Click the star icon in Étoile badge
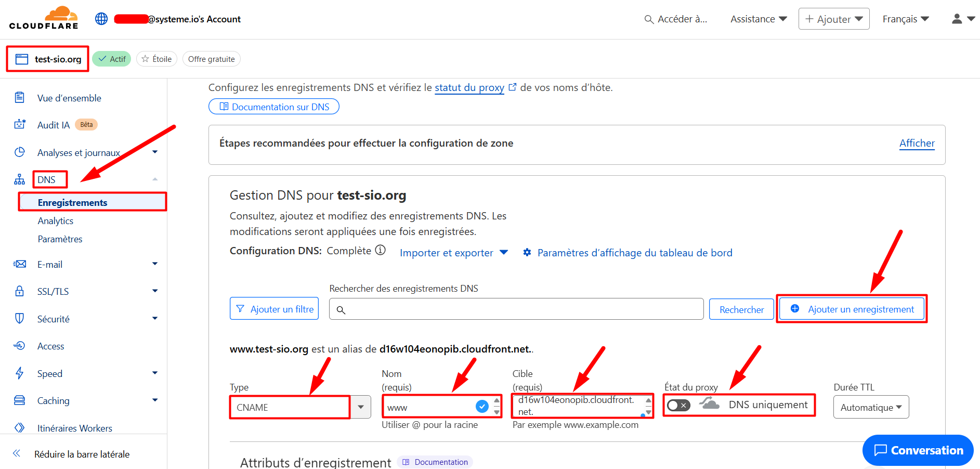This screenshot has height=469, width=980. (x=146, y=59)
